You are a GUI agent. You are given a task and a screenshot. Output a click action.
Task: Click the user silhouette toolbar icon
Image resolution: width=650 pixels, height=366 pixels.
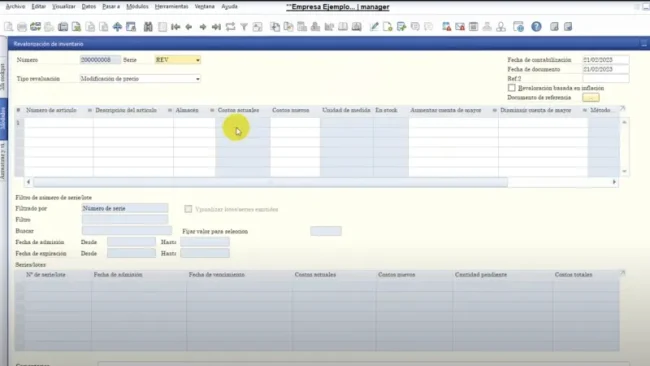click(501, 27)
